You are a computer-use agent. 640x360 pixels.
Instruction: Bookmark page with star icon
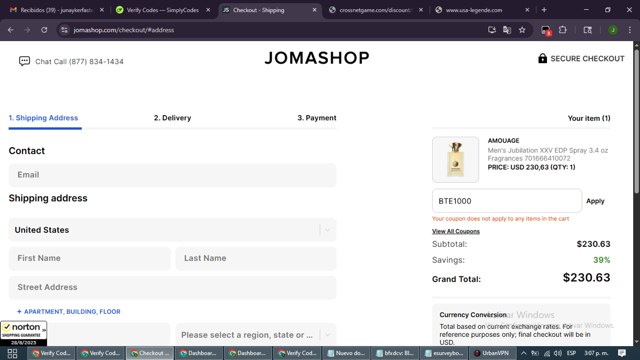pos(522,30)
